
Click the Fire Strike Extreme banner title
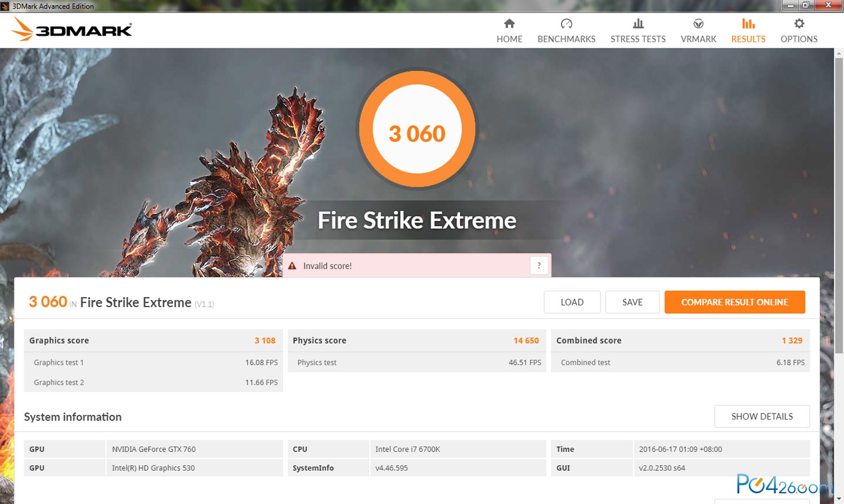tap(417, 220)
